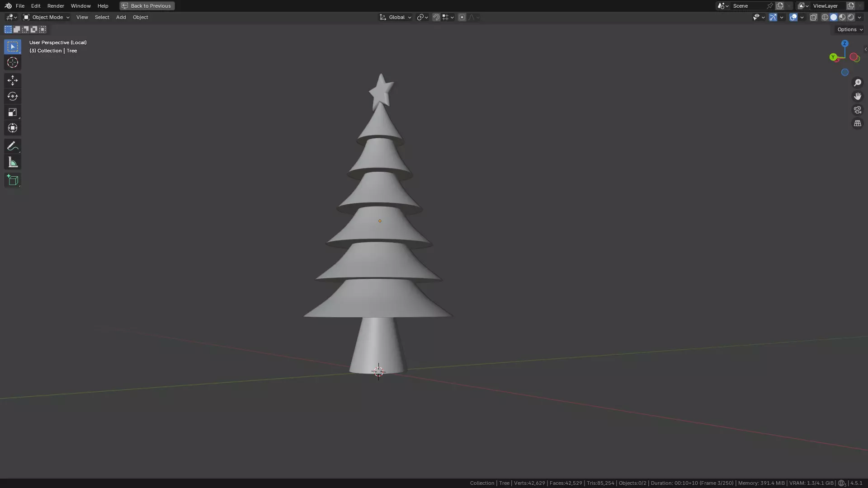This screenshot has width=868, height=488.
Task: Open the editor type dropdown
Action: tap(11, 17)
